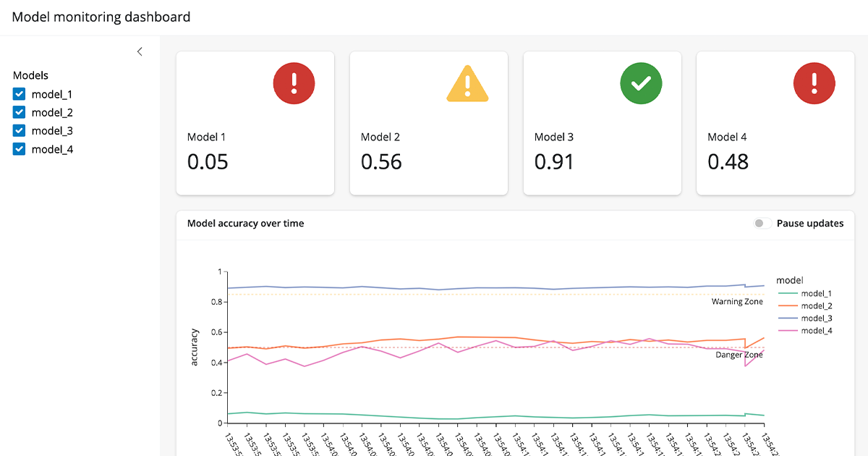Click the yellow warning triangle on Model 2

pyautogui.click(x=467, y=83)
